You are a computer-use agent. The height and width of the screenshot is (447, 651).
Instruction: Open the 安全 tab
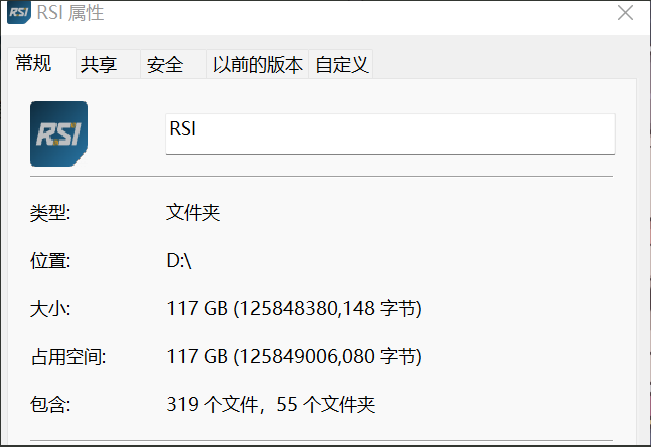click(174, 64)
